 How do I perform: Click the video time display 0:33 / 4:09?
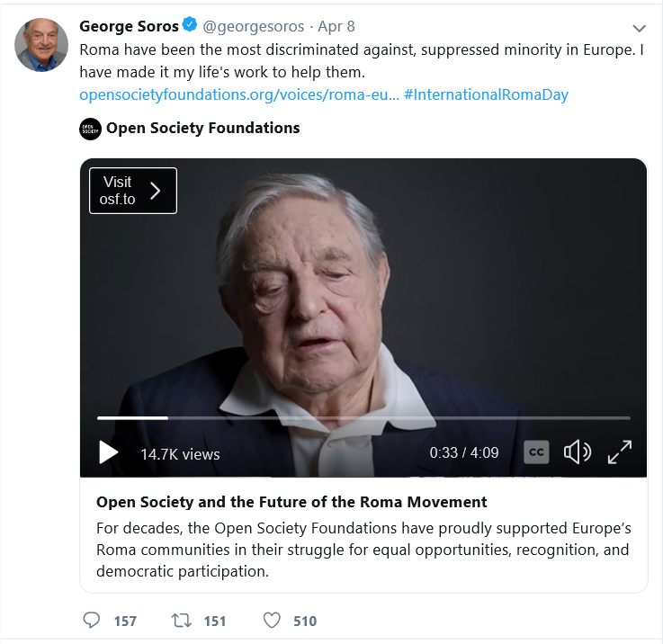tap(464, 453)
